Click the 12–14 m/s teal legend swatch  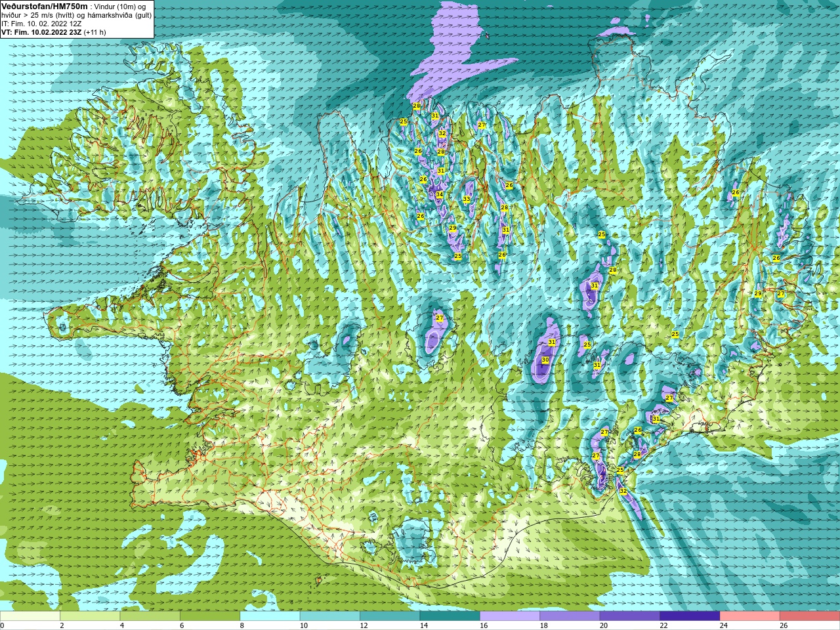[x=390, y=616]
